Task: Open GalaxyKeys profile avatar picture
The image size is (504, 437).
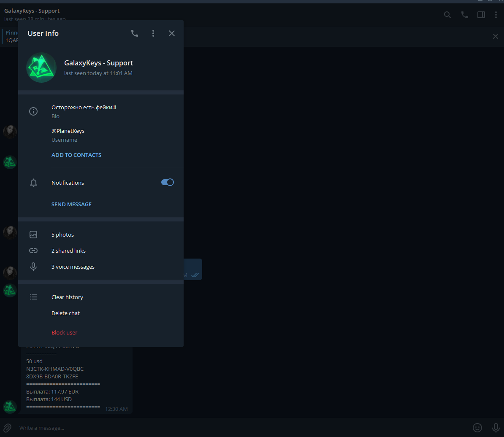Action: 41,67
